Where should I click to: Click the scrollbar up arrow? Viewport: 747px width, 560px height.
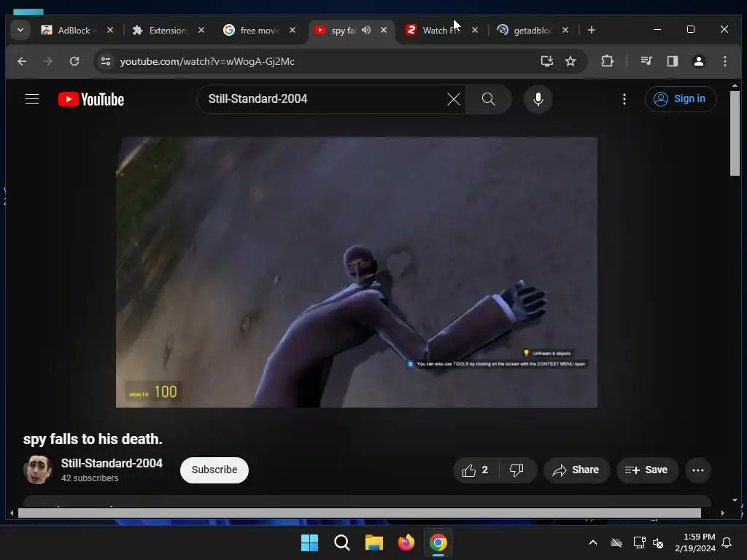point(735,86)
